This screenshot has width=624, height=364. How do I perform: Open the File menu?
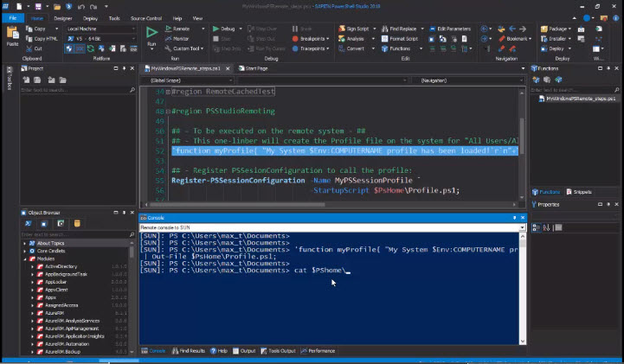click(x=13, y=18)
